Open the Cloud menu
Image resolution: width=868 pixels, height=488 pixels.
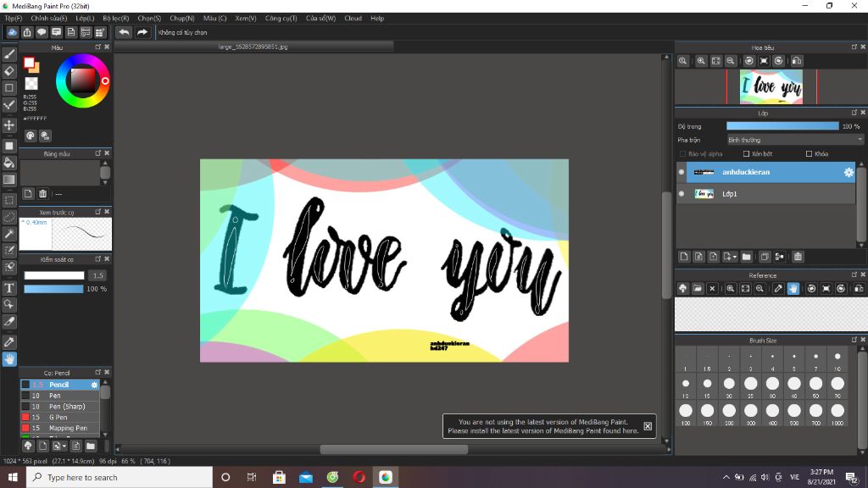coord(353,19)
